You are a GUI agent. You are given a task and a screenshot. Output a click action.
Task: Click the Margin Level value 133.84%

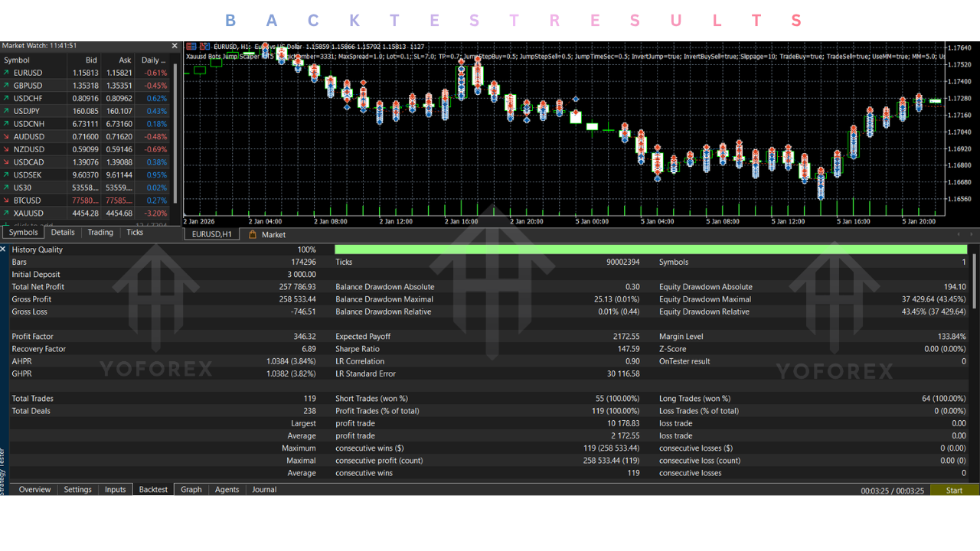(x=951, y=337)
